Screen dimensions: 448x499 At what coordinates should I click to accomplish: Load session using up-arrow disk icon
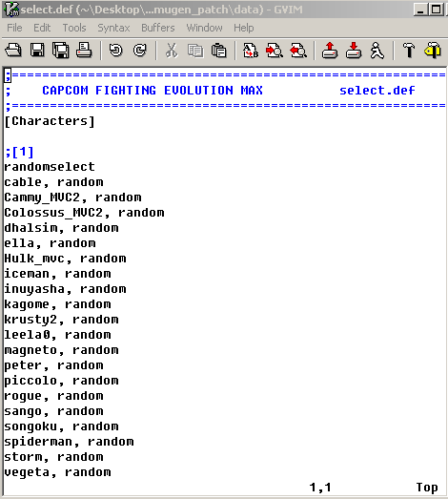(x=330, y=51)
